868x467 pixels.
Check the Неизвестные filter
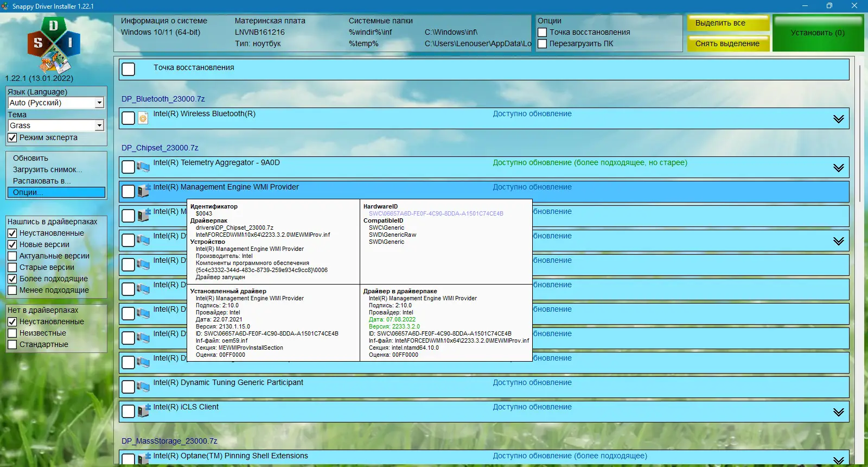click(x=12, y=333)
